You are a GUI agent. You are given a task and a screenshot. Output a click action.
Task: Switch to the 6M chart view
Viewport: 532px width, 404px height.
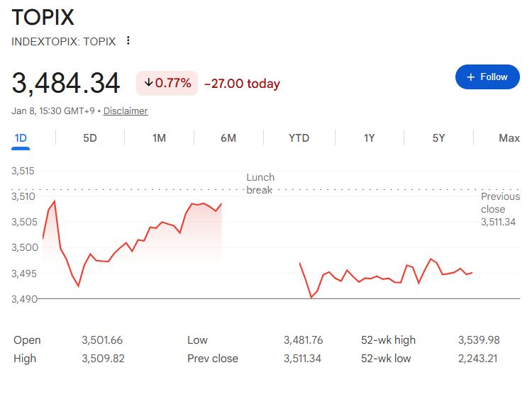coord(228,138)
